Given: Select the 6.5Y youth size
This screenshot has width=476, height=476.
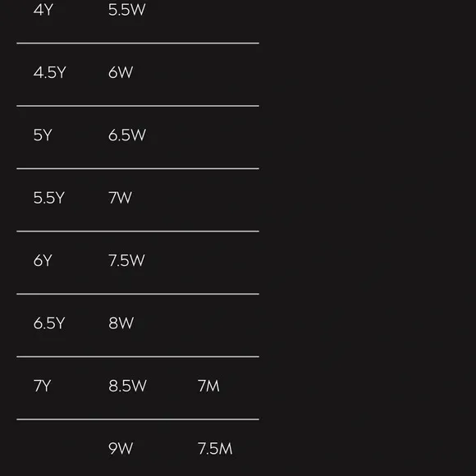Looking at the screenshot, I should pyautogui.click(x=49, y=323).
